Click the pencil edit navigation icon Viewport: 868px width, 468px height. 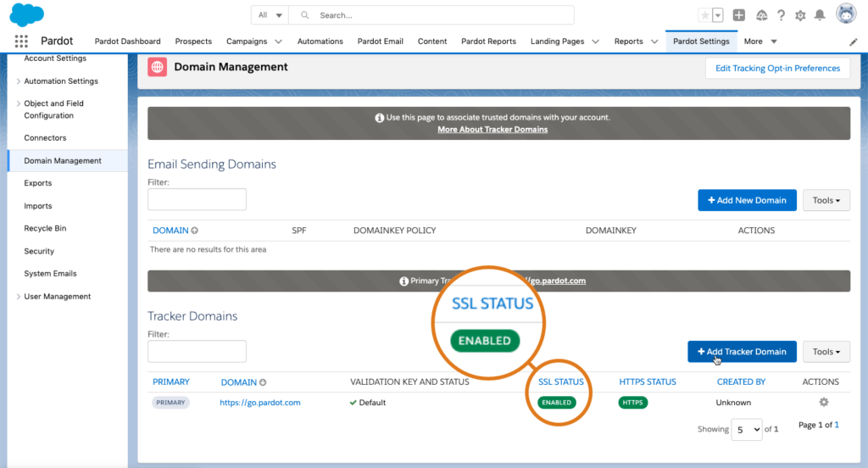(x=853, y=42)
